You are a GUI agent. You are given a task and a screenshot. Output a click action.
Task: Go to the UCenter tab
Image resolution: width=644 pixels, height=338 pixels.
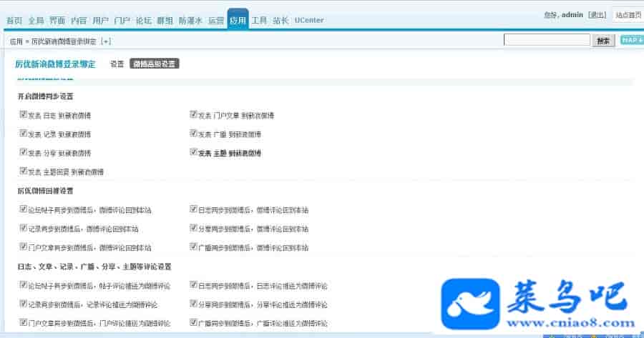point(309,21)
